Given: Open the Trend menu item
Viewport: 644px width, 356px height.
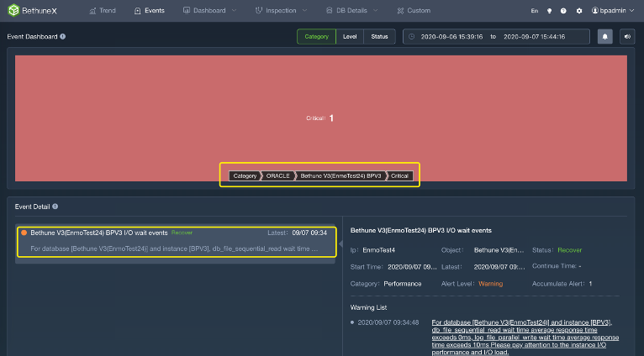Looking at the screenshot, I should [102, 11].
